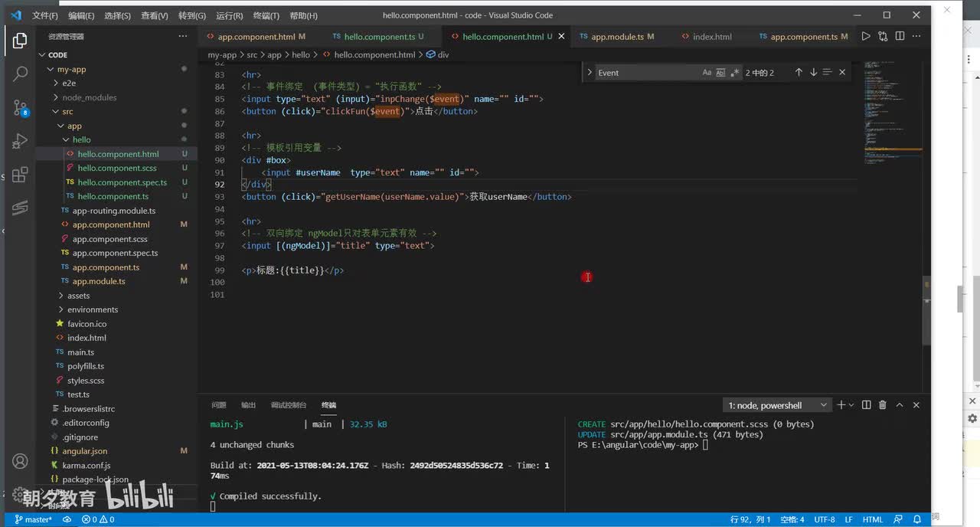Open the terminal selector dropdown

pos(777,405)
